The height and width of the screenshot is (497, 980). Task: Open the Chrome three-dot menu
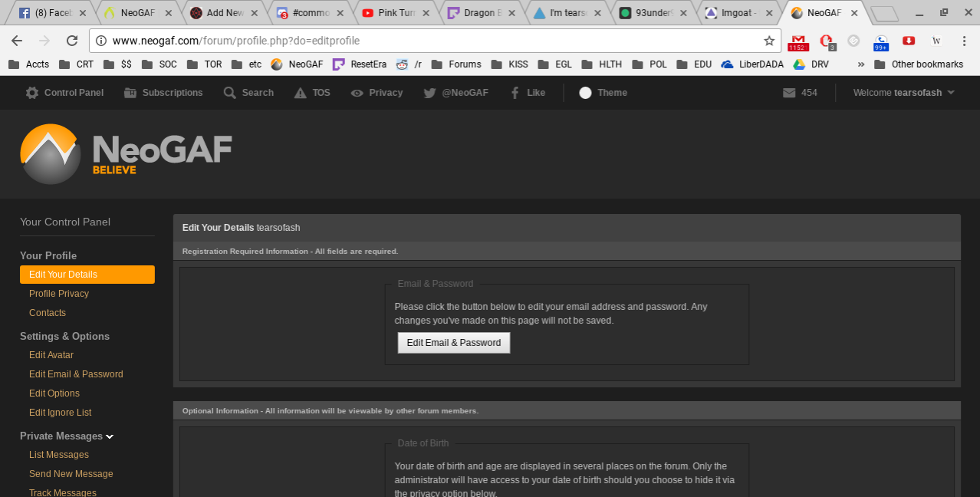point(964,41)
